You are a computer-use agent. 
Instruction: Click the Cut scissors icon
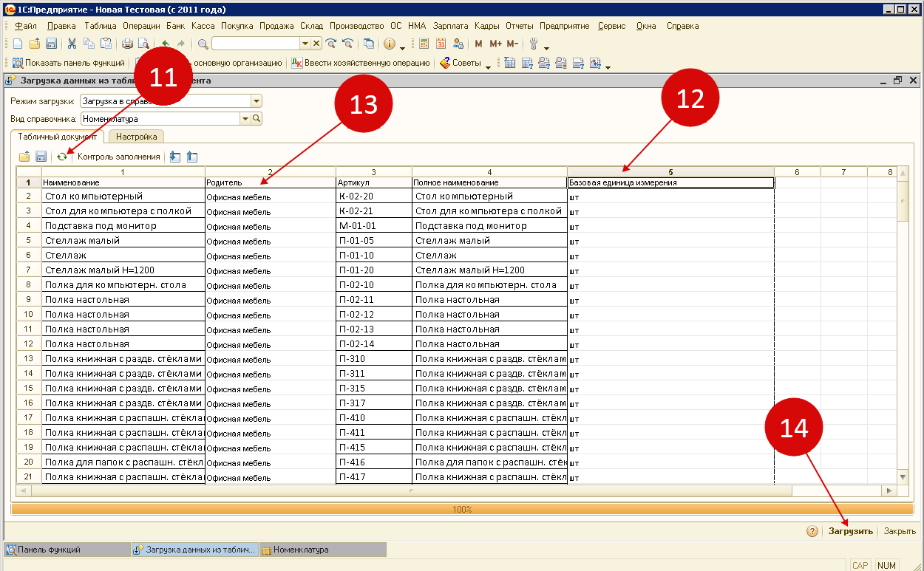[72, 44]
